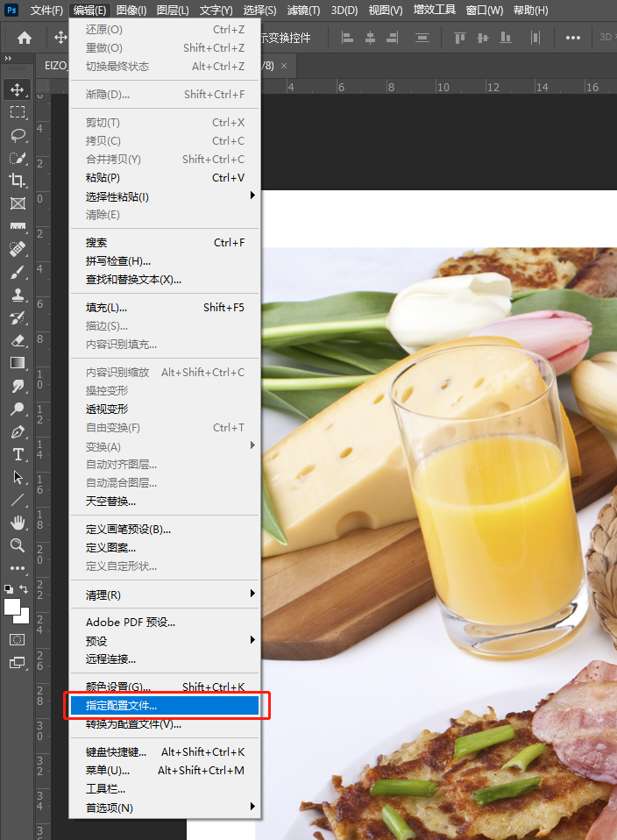The height and width of the screenshot is (840, 617).
Task: Select the Gradient tool
Action: coord(18,363)
